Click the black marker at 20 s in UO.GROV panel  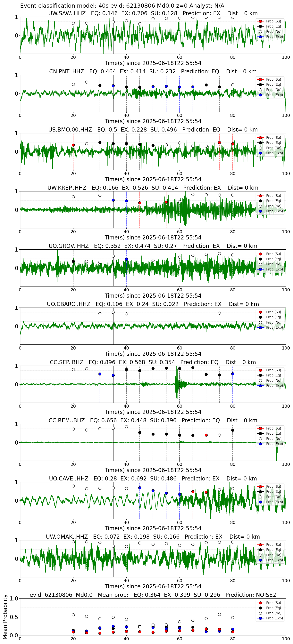[x=73, y=261]
